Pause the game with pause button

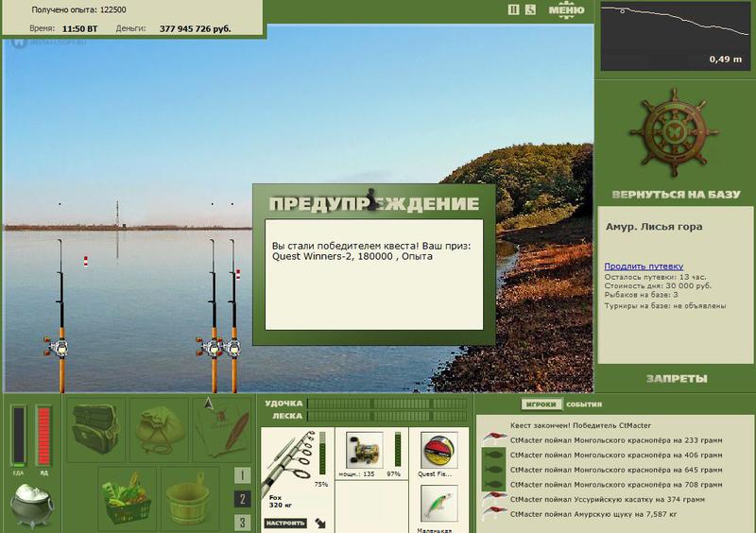pyautogui.click(x=513, y=9)
